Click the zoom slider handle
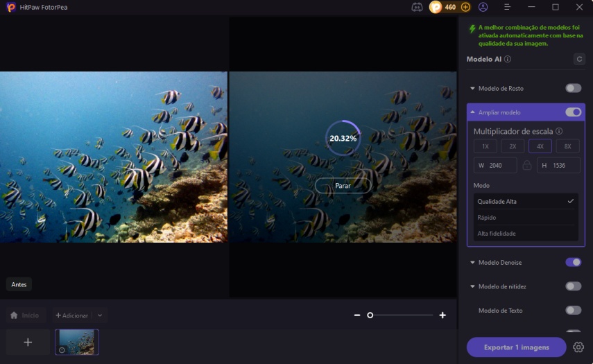Screen dimensions: 593x364 tap(370, 315)
